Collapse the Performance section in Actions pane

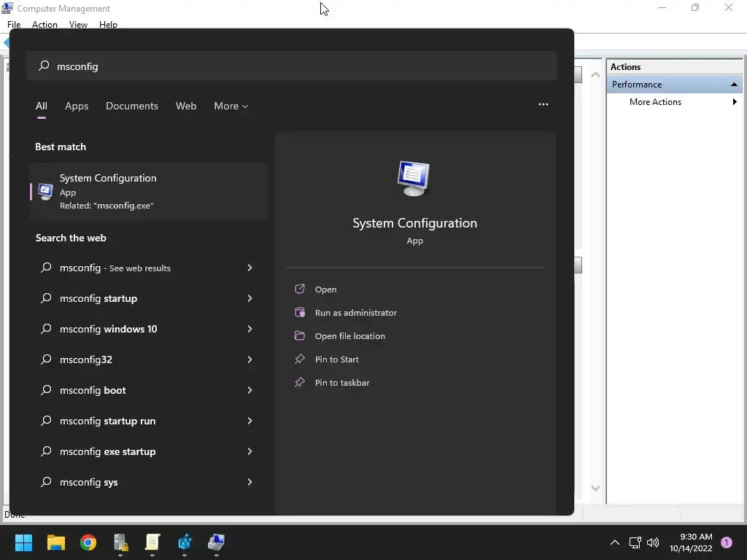(734, 85)
